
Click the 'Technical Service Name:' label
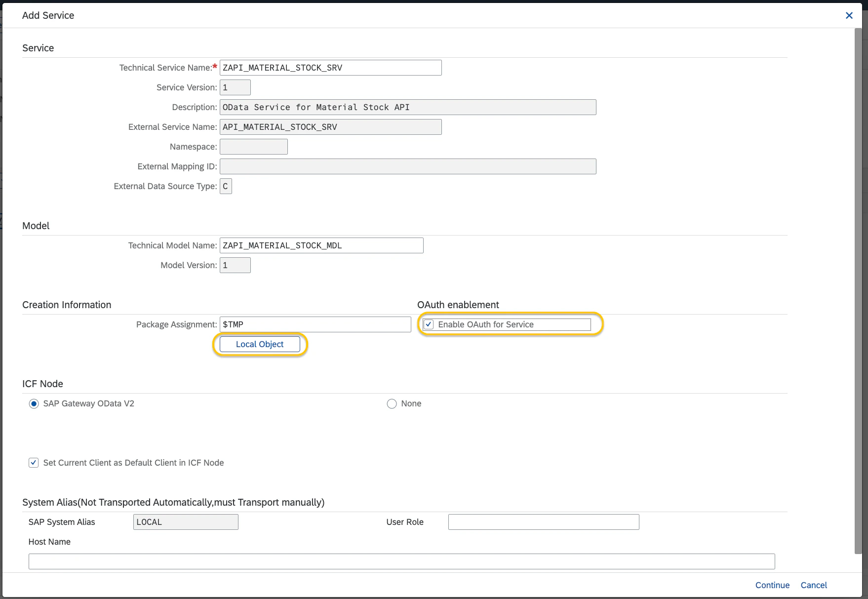point(165,68)
